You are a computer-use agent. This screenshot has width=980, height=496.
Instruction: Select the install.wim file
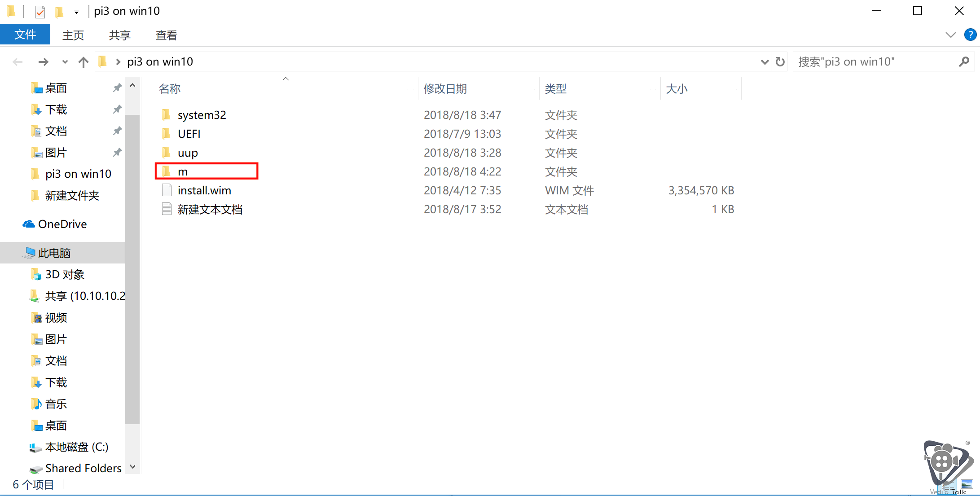point(204,190)
